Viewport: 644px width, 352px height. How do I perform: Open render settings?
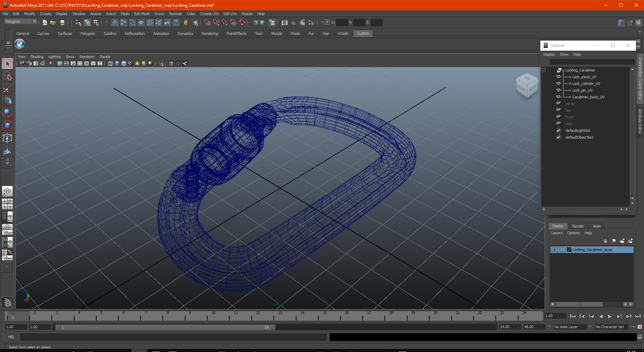pos(311,22)
